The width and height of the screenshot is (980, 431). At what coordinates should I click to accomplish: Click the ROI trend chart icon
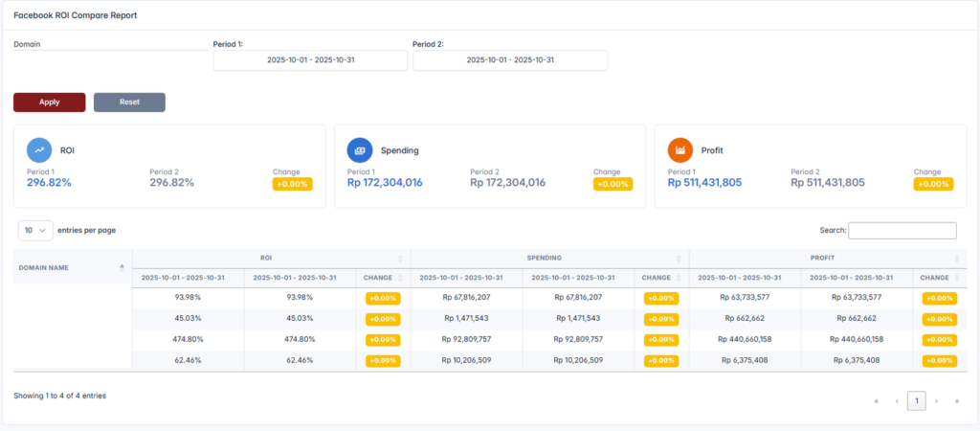(39, 149)
